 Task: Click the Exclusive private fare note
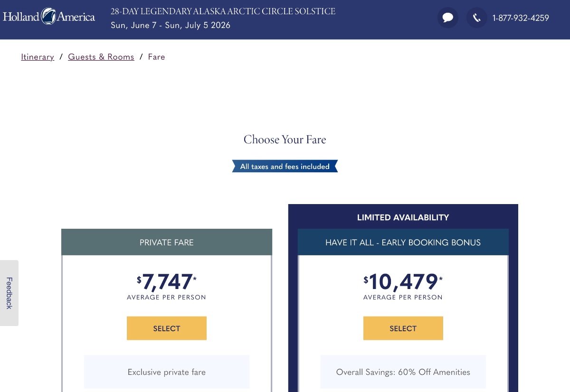(167, 372)
